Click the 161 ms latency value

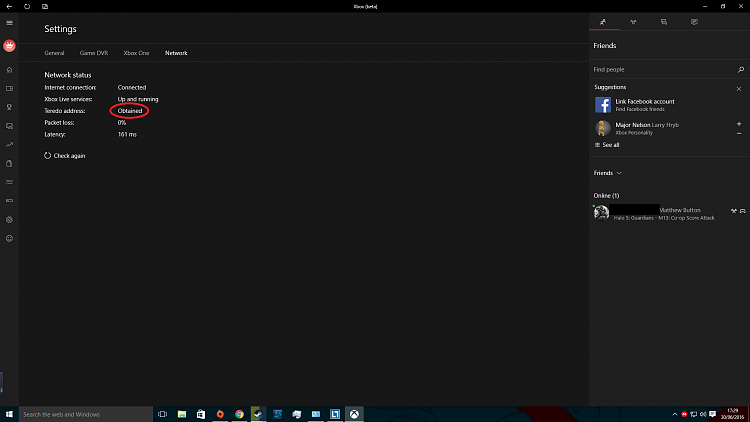click(x=127, y=134)
